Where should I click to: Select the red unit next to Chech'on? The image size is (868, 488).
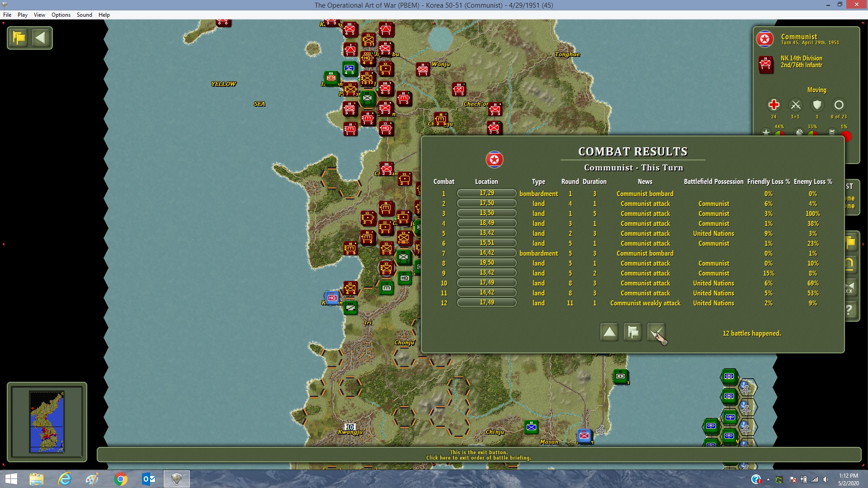coord(495,109)
